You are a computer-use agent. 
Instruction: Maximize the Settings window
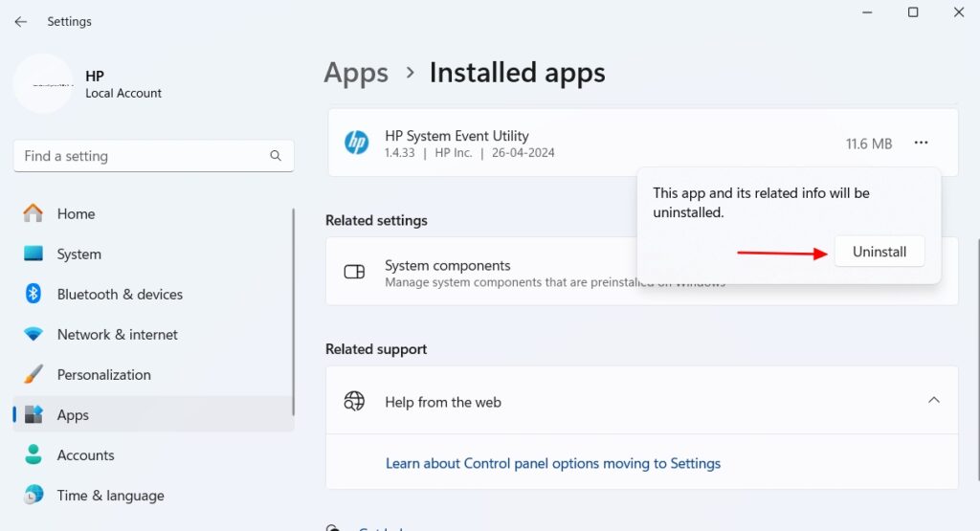tap(913, 12)
